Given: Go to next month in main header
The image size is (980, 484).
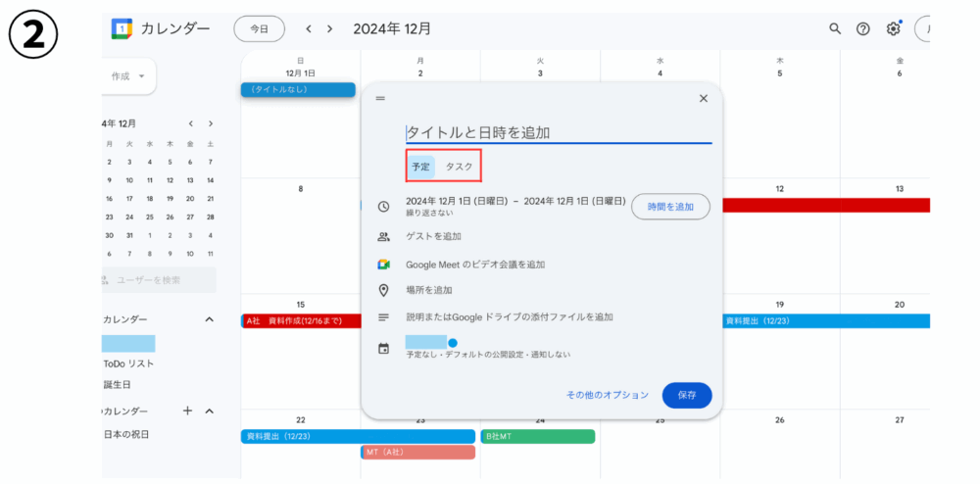Looking at the screenshot, I should point(329,28).
